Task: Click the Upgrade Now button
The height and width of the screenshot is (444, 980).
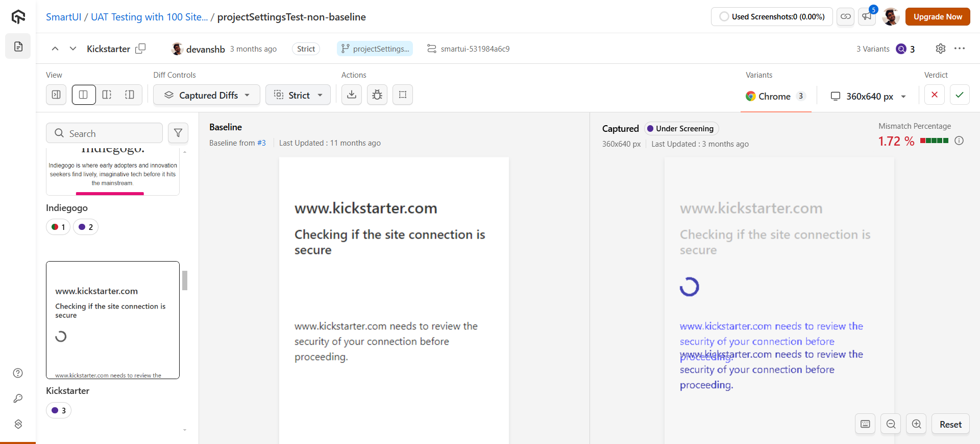Action: tap(938, 17)
